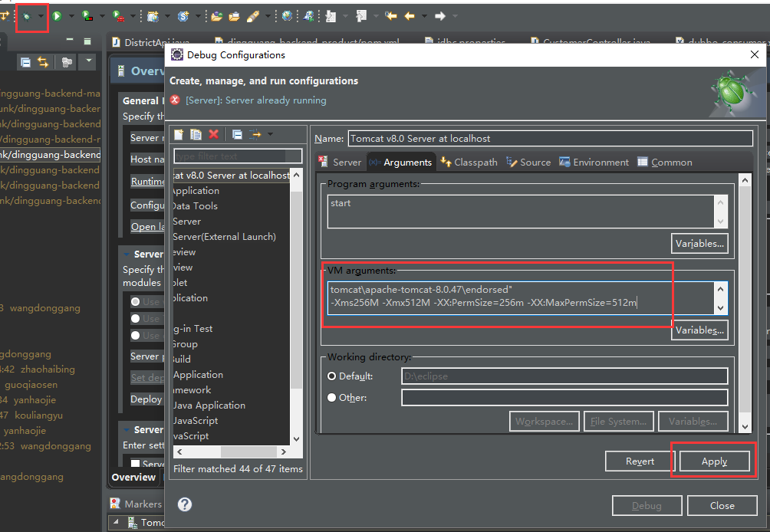Click the Open Task folder icon
The width and height of the screenshot is (770, 532).
(234, 17)
